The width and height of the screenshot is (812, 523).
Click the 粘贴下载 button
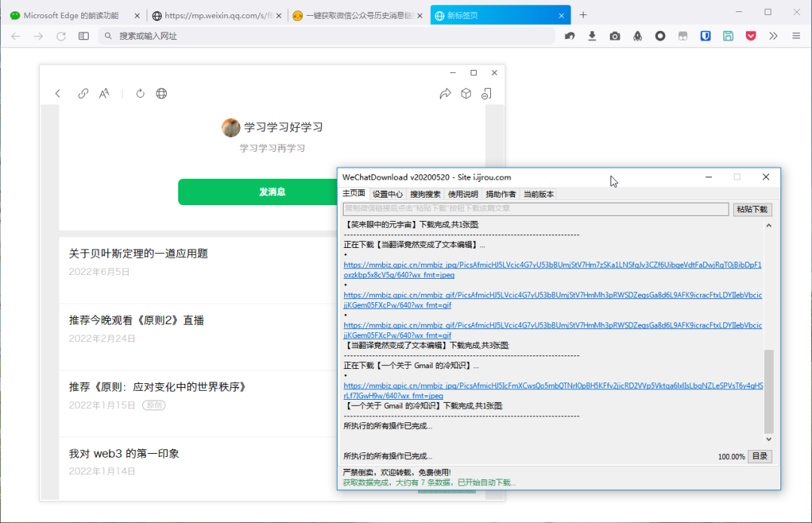click(752, 209)
